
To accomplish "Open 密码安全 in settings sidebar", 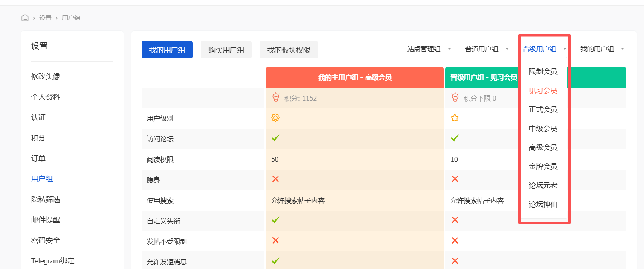I will (x=46, y=240).
